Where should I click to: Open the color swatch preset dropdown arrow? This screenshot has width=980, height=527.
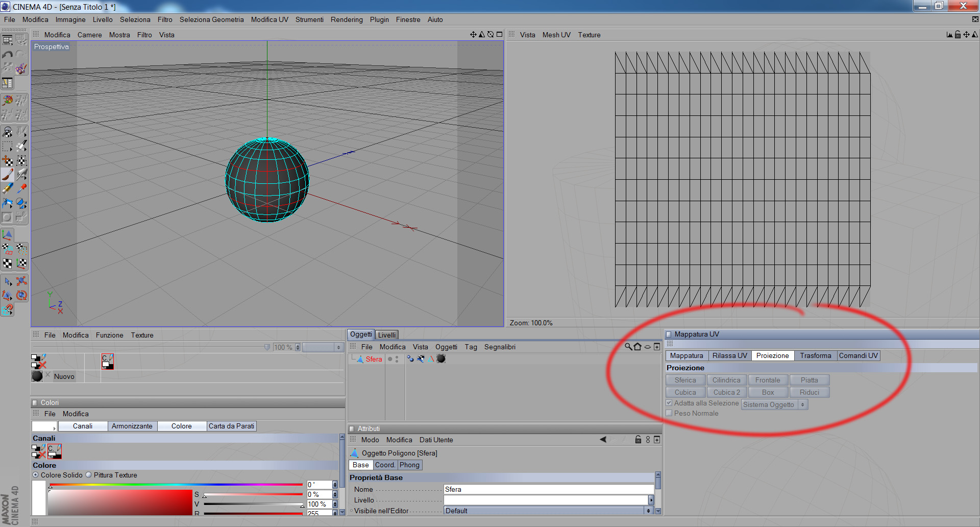pyautogui.click(x=54, y=428)
